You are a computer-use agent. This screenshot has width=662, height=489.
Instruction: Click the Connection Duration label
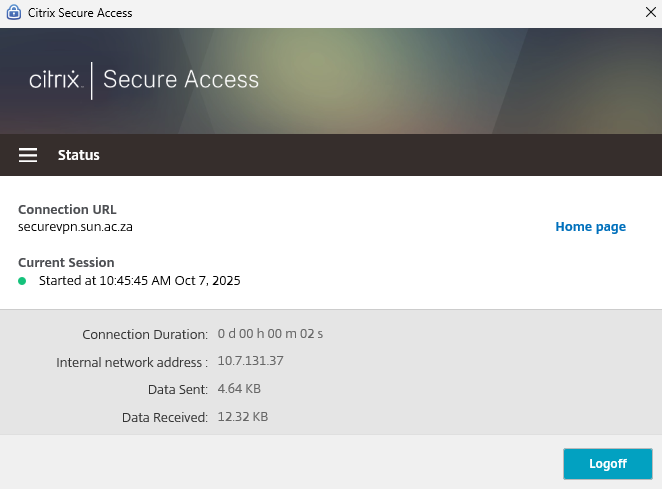[x=145, y=334]
